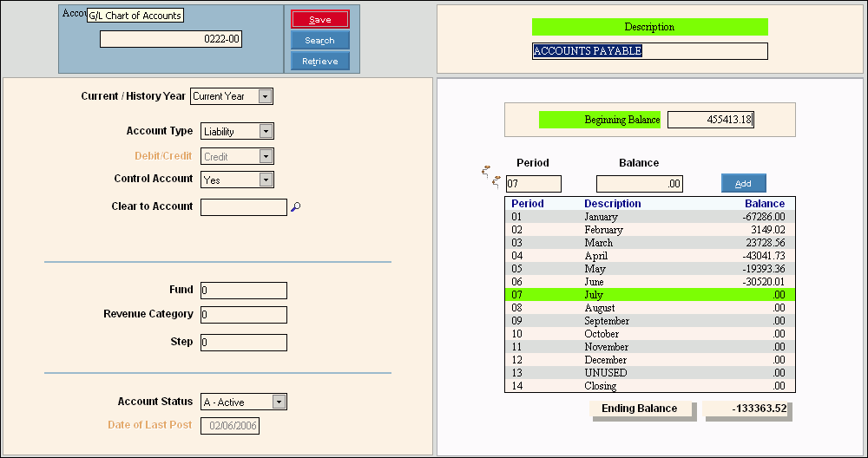This screenshot has width=868, height=458.
Task: Select the highlighted July row in table
Action: [x=646, y=295]
